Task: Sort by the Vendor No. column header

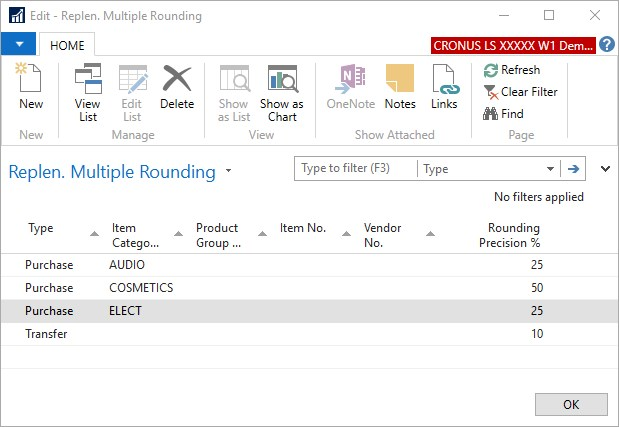Action: coord(399,235)
